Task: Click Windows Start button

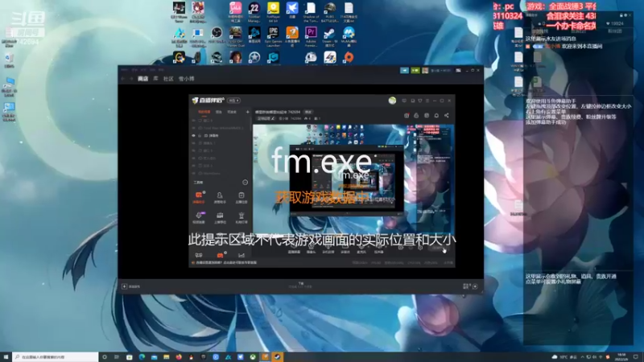Action: click(x=6, y=357)
